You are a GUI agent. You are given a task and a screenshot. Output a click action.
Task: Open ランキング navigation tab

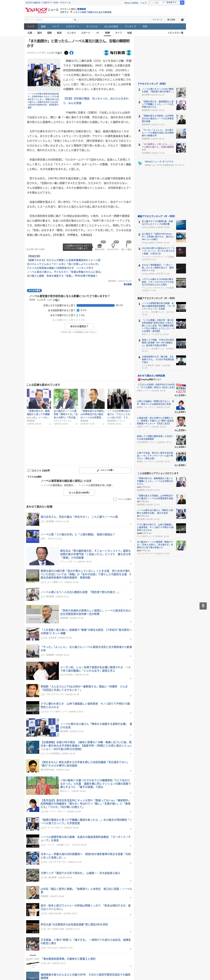[130, 27]
